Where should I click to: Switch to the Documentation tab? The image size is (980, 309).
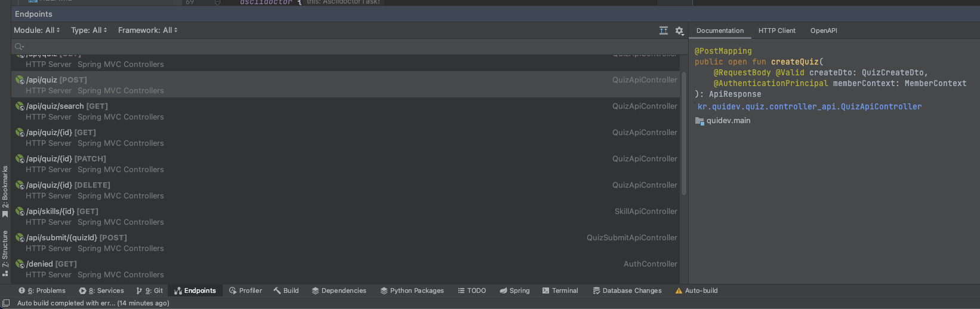click(x=720, y=30)
